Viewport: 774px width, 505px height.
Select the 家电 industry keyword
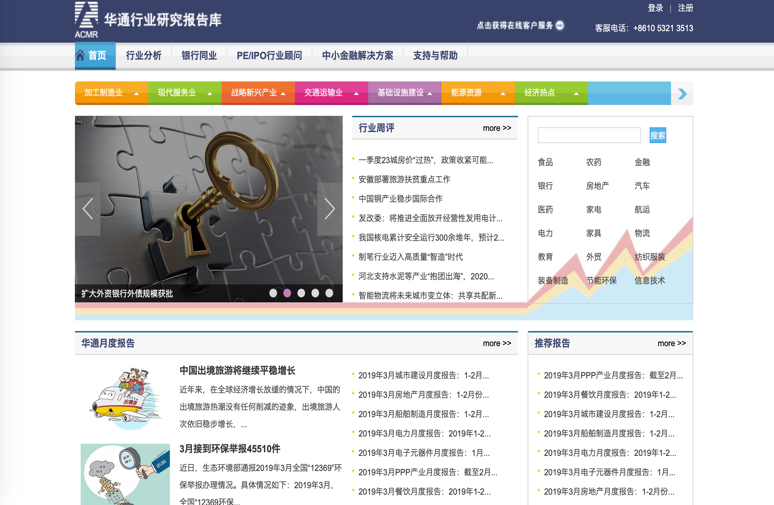point(594,209)
